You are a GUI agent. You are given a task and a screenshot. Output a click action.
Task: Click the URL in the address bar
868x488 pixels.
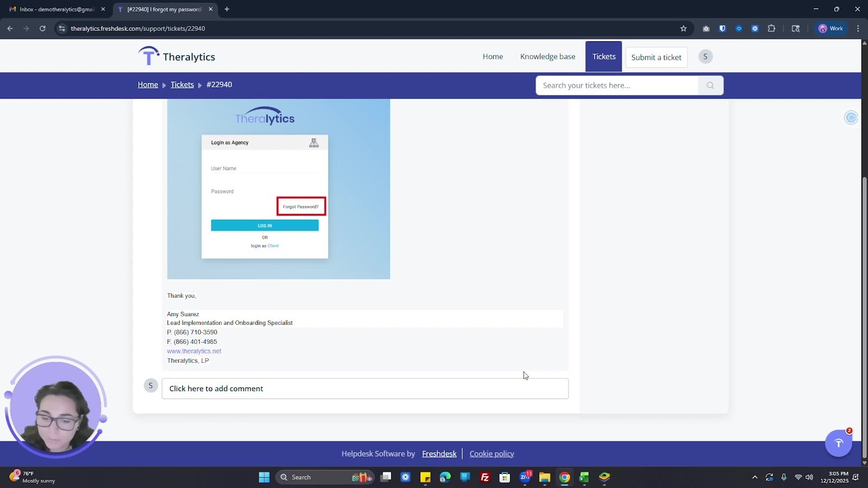coord(138,28)
